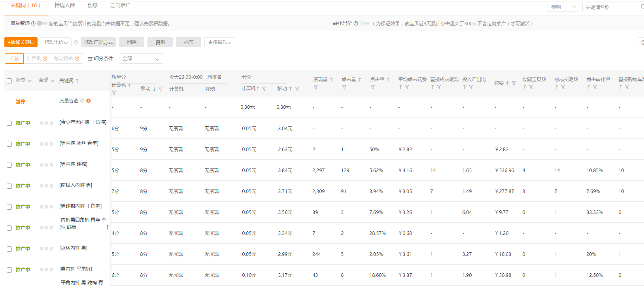This screenshot has width=644, height=286.
Task: Focus the 关键词名称 search field
Action: [613, 7]
